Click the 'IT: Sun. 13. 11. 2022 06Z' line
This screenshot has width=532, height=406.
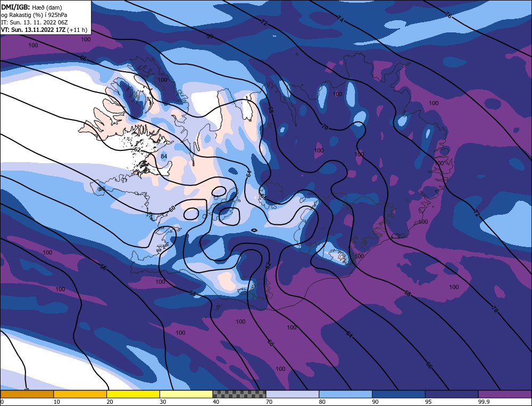pos(34,22)
